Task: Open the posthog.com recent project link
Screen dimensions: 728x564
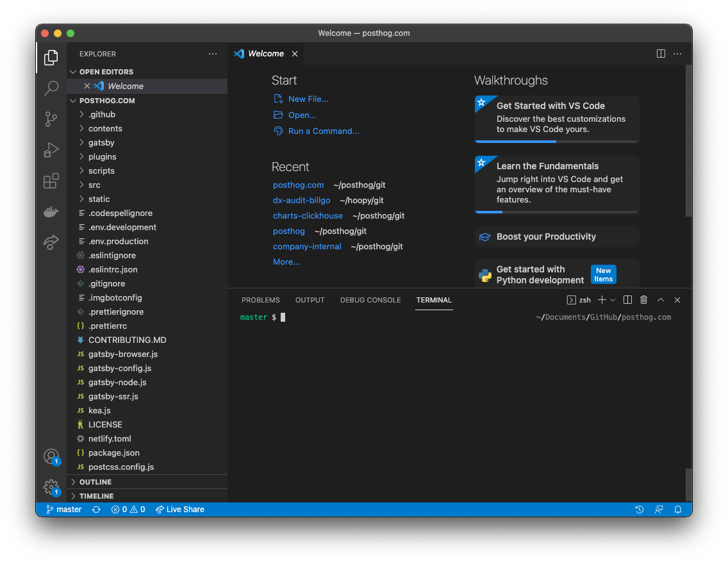Action: pos(299,185)
